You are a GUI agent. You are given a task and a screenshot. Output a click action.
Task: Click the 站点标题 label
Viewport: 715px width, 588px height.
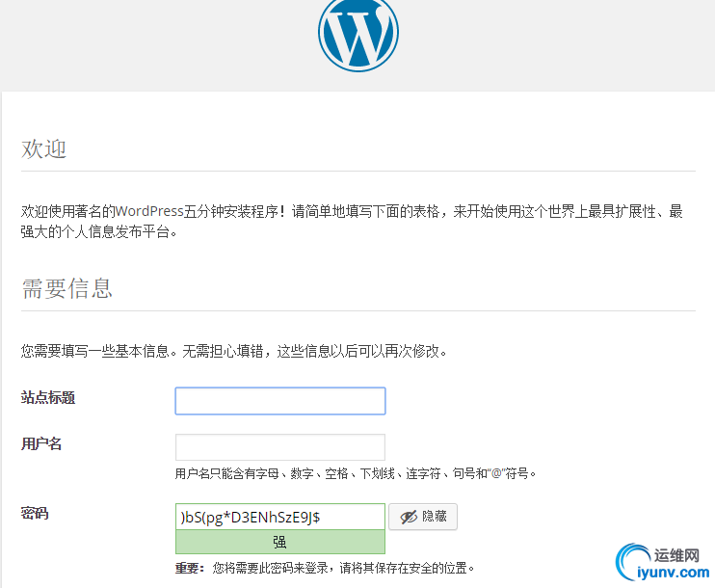point(48,397)
